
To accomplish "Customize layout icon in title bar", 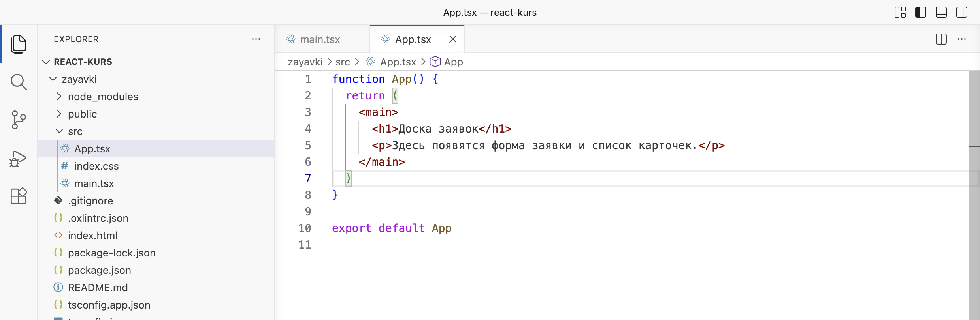I will tap(900, 13).
